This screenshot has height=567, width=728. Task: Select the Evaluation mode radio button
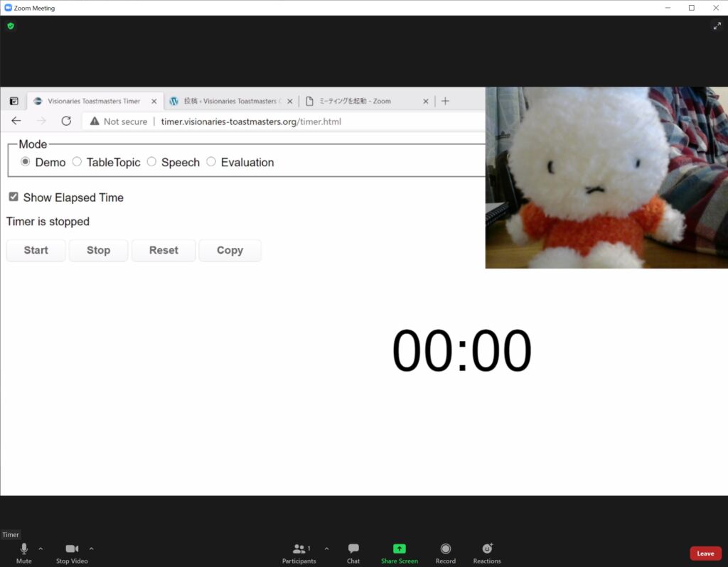pos(211,161)
